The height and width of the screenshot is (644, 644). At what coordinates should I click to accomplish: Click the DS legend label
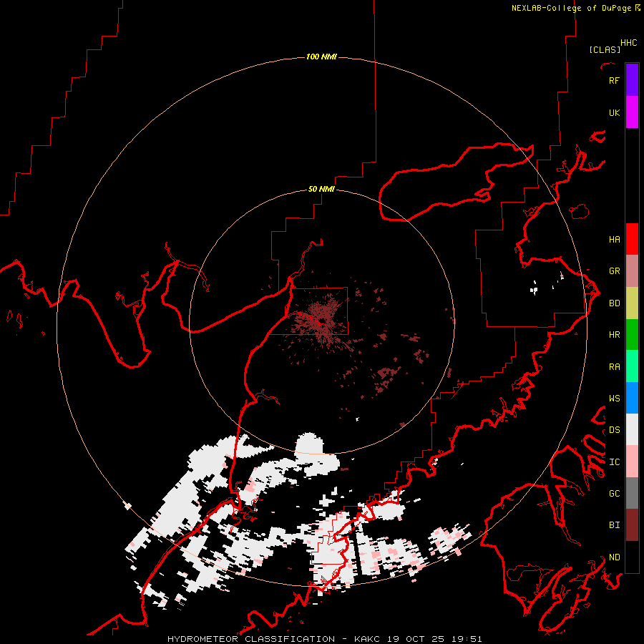[614, 430]
